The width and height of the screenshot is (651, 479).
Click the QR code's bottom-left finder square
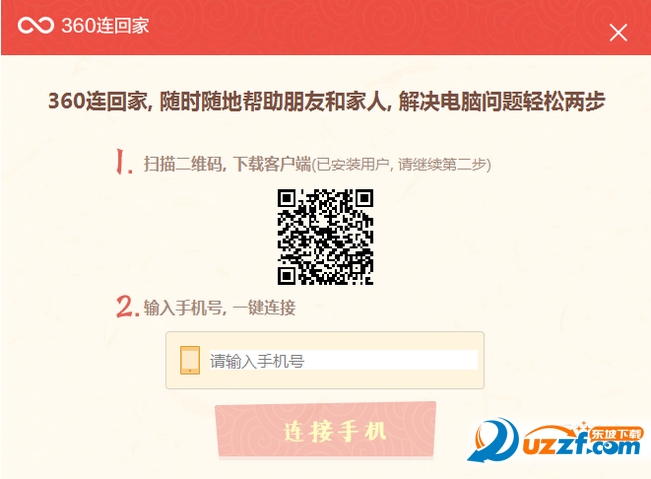pyautogui.click(x=286, y=276)
